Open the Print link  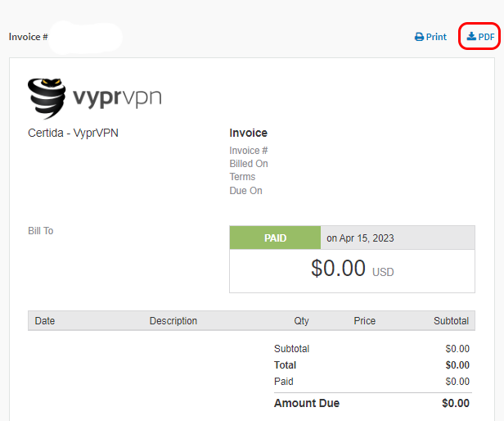point(430,37)
